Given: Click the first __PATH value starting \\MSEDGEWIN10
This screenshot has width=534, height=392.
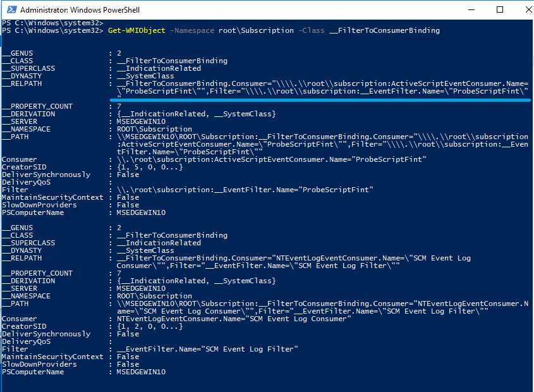Looking at the screenshot, I should pos(322,144).
